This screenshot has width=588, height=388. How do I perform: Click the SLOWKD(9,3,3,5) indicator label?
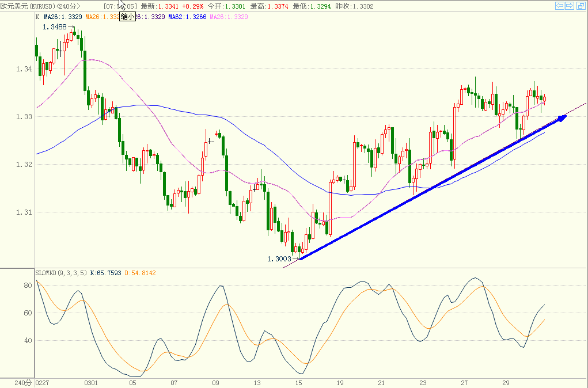(x=62, y=273)
